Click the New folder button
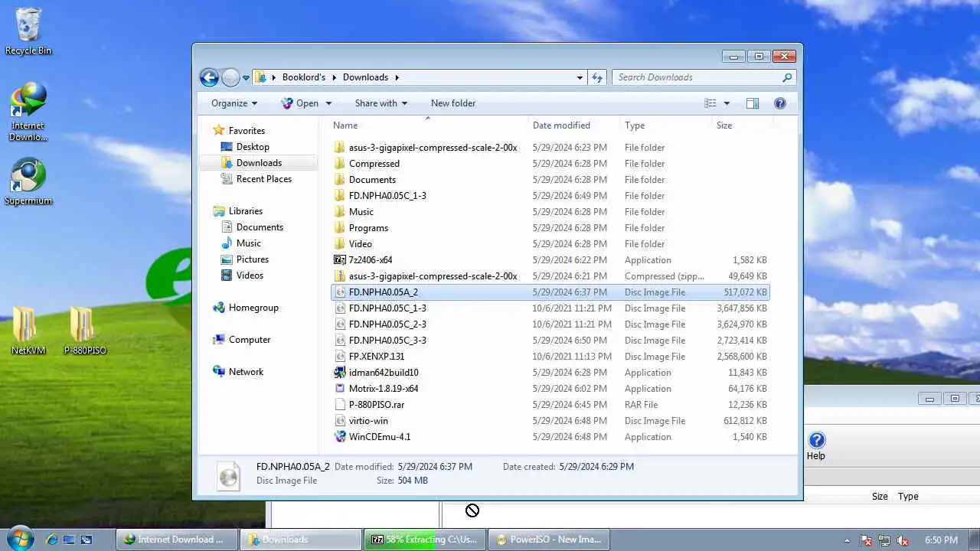The image size is (980, 551). pyautogui.click(x=453, y=103)
